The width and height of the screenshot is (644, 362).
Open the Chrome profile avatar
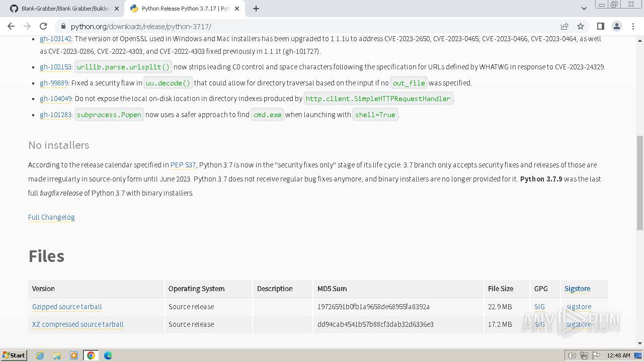click(616, 26)
